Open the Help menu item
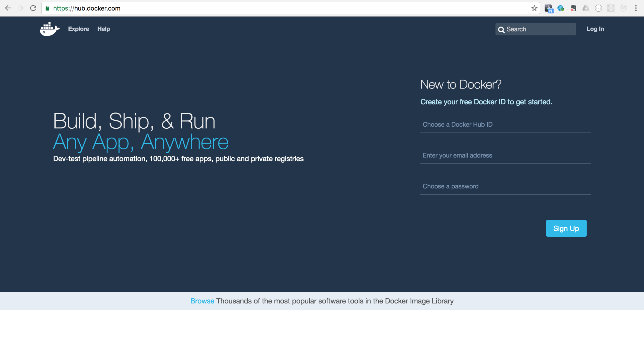The height and width of the screenshot is (337, 644). 104,29
